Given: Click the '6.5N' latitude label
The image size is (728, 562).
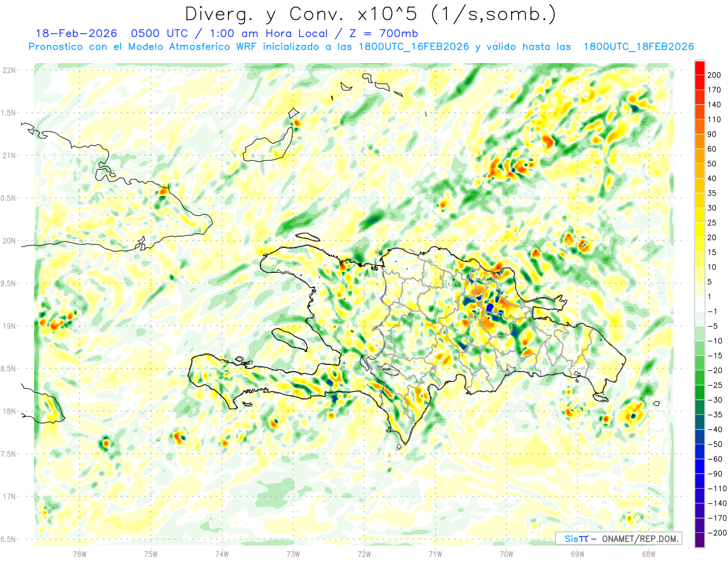Looking at the screenshot, I should (8, 539).
